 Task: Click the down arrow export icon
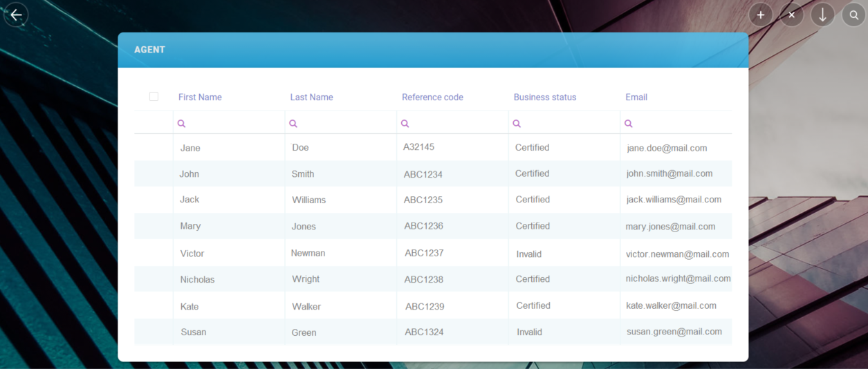tap(822, 15)
